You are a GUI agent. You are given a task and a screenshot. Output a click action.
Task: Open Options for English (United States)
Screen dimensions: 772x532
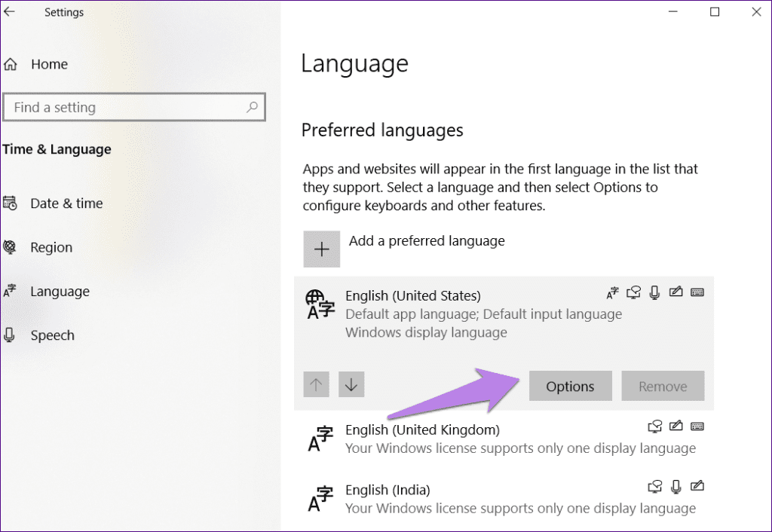[x=570, y=386]
